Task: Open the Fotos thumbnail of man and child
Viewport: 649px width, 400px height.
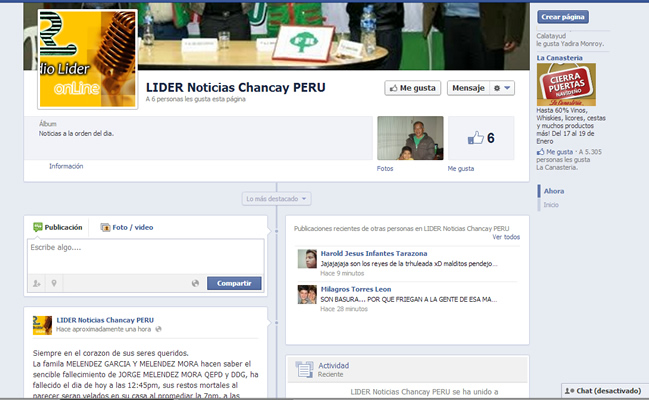Action: coord(410,138)
